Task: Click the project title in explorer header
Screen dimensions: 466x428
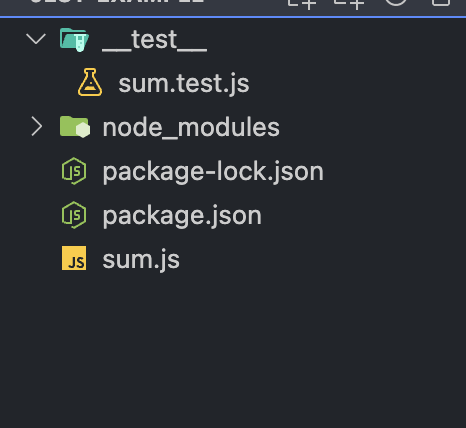Action: tap(117, 2)
